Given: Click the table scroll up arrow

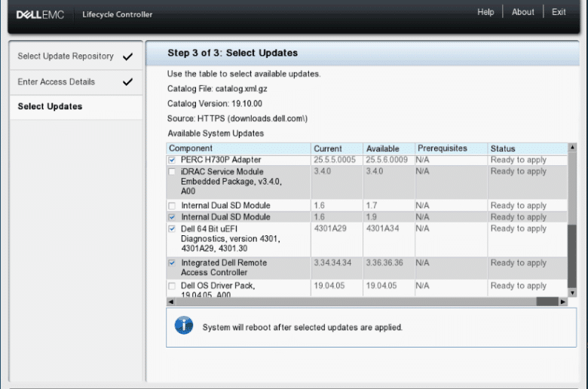Looking at the screenshot, I should tap(572, 148).
